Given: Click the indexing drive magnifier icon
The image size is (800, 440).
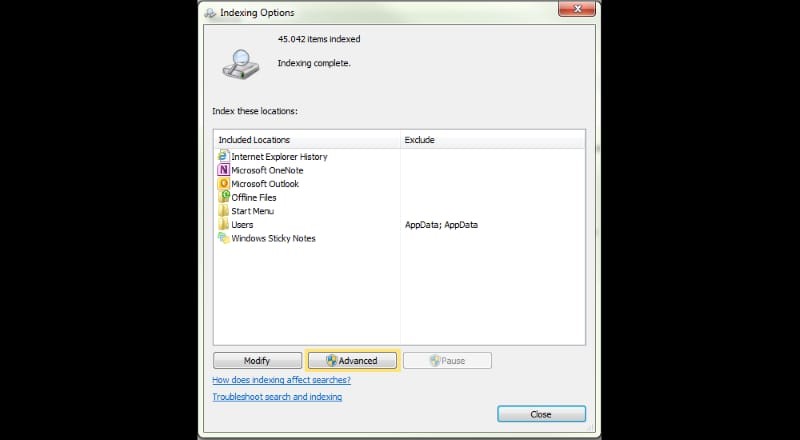Looking at the screenshot, I should click(x=241, y=63).
